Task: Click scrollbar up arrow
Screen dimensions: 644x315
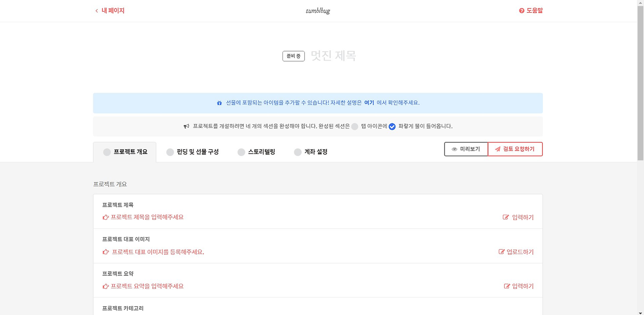Action: pos(640,3)
